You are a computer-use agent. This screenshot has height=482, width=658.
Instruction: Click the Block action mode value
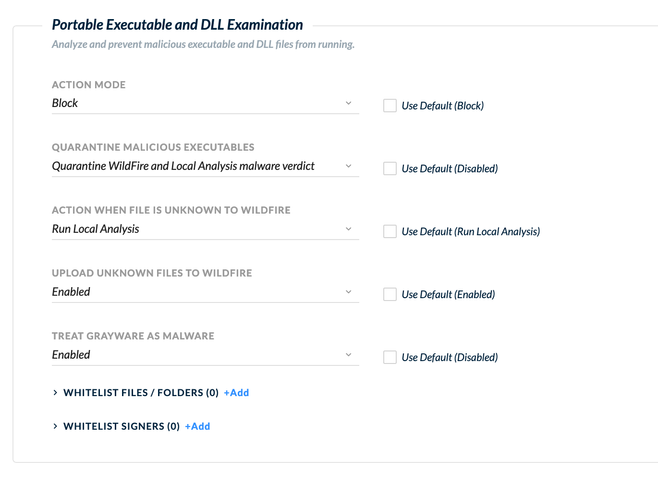[x=65, y=103]
